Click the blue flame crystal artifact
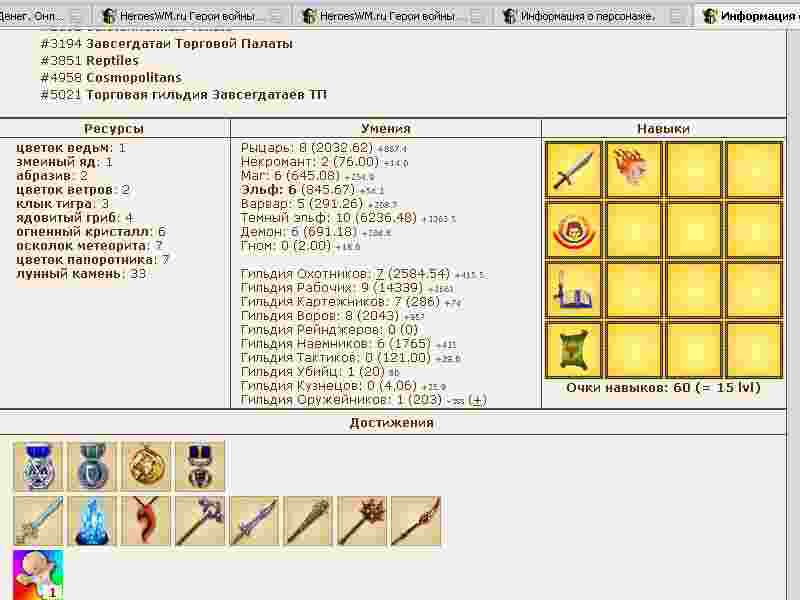 (x=92, y=521)
